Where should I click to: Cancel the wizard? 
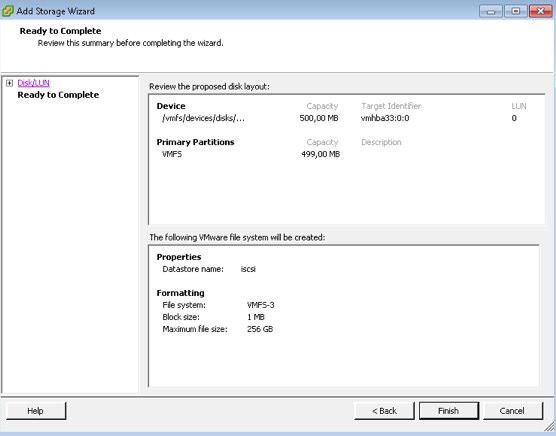tap(512, 411)
